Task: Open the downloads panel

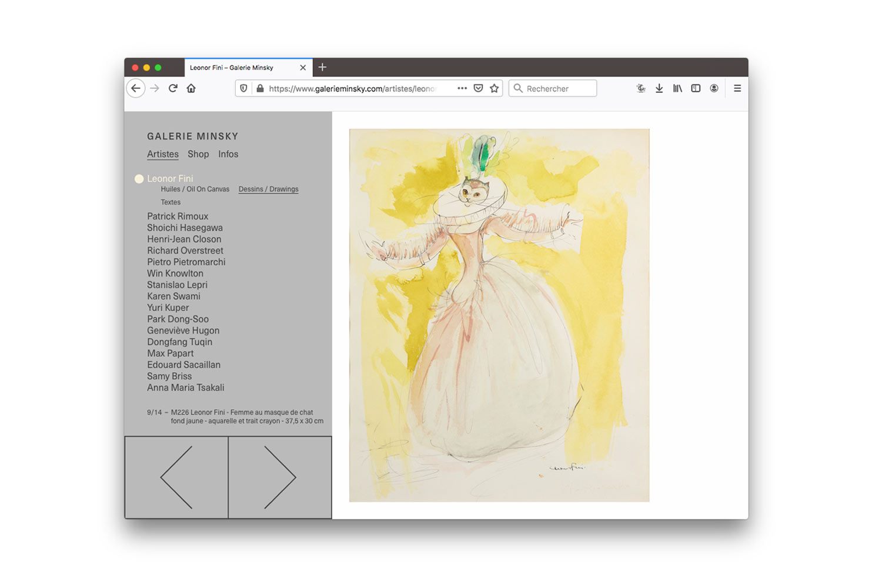Action: (x=659, y=88)
